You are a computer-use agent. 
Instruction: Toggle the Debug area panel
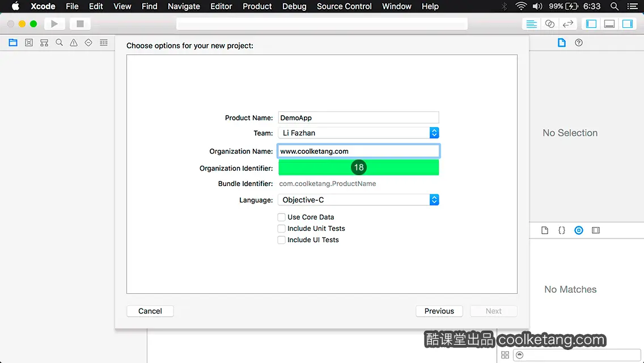tap(609, 24)
